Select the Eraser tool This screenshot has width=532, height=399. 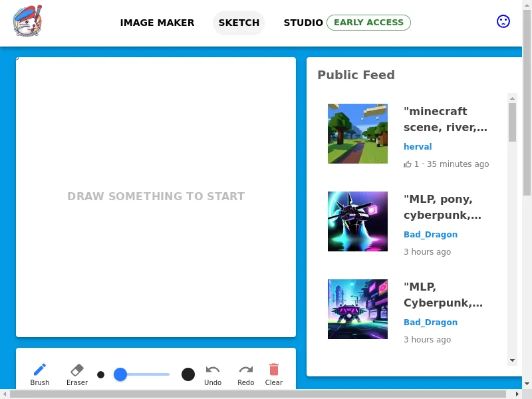(77, 374)
